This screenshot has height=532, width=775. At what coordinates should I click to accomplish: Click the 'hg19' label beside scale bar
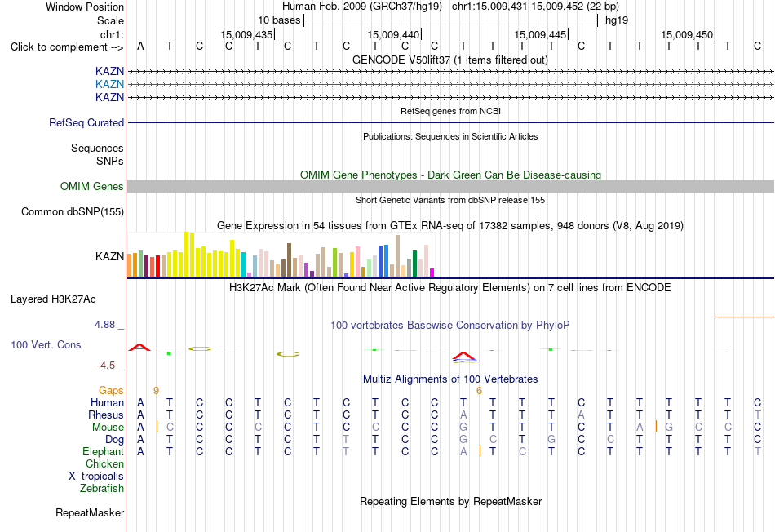[617, 20]
